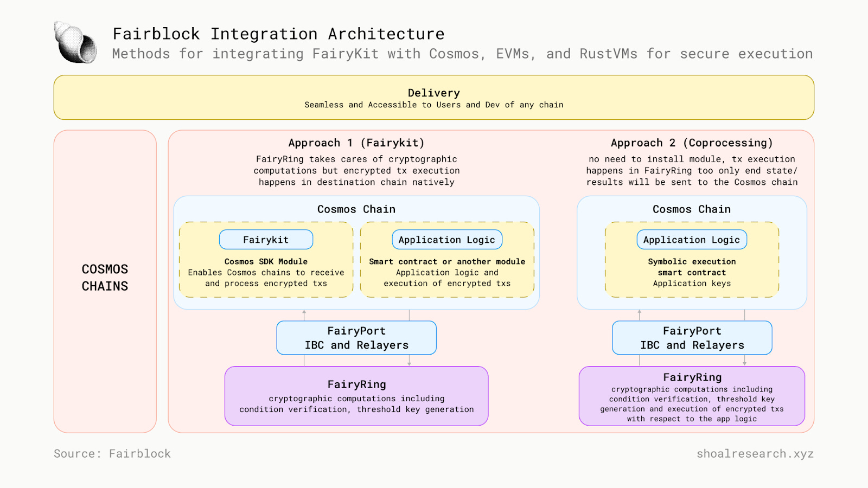Screen dimensions: 868x488
Task: Click Approach 2 description 'no need to install module'
Action: (x=692, y=170)
